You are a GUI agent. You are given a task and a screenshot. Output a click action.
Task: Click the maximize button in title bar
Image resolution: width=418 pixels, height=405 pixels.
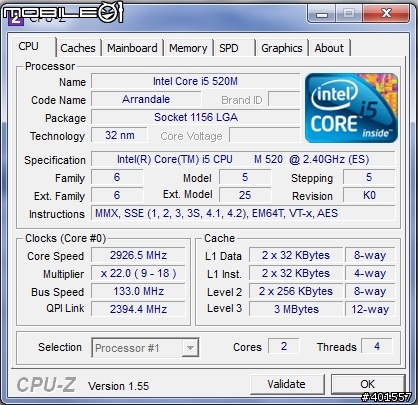349,14
